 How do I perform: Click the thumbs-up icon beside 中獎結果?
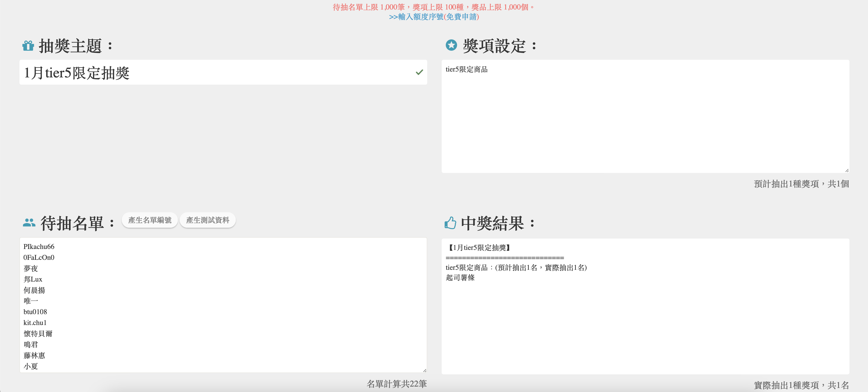[450, 223]
